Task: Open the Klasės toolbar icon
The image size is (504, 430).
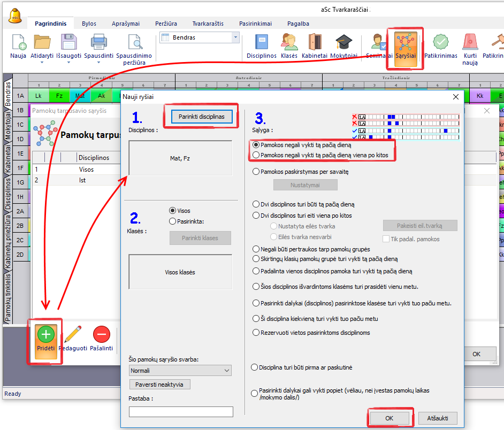Action: click(289, 43)
